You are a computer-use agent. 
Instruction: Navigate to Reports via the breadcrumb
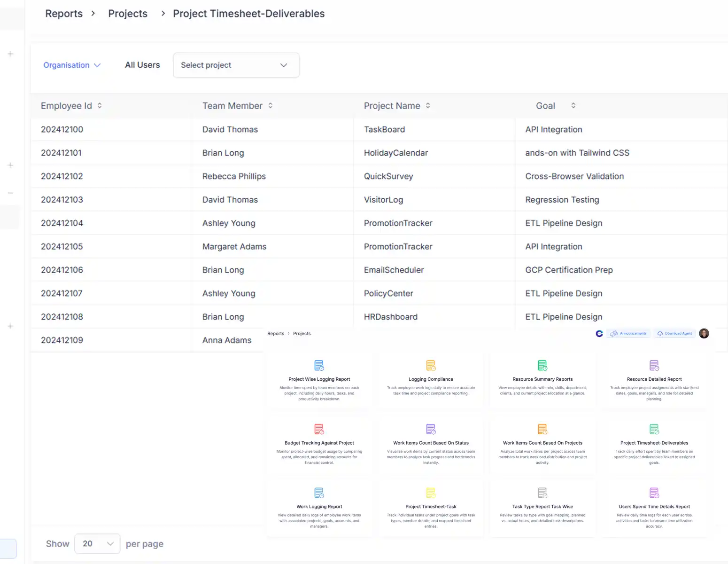[63, 14]
